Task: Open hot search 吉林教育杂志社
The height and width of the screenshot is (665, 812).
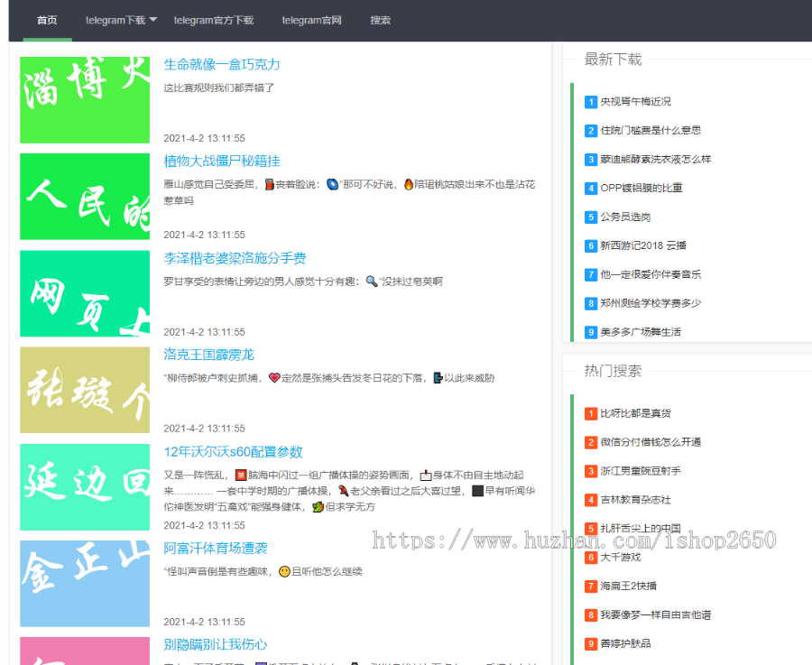Action: (x=635, y=500)
